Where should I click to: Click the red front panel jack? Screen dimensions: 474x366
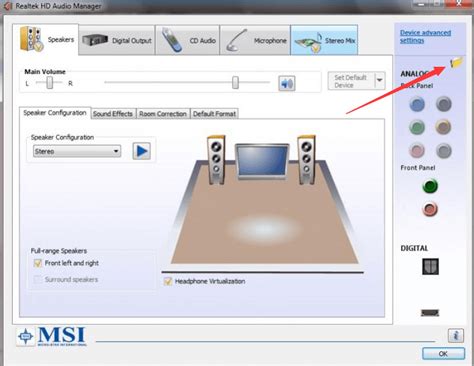point(430,209)
